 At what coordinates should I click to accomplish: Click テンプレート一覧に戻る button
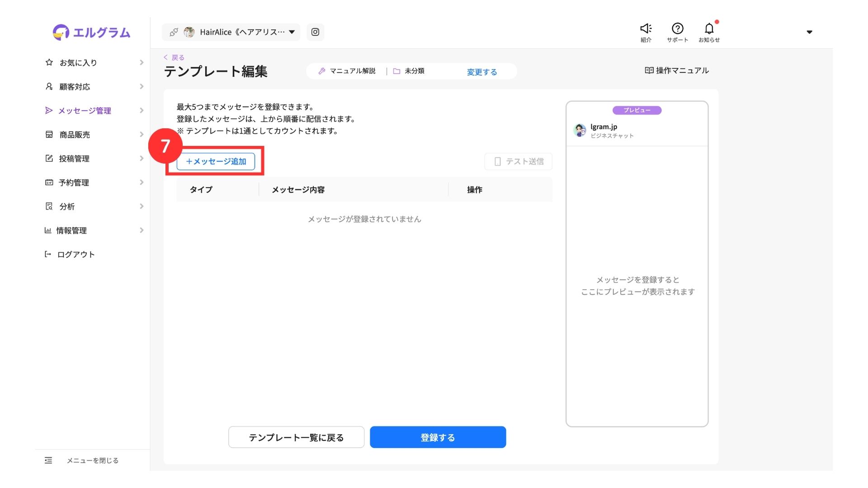(x=296, y=437)
